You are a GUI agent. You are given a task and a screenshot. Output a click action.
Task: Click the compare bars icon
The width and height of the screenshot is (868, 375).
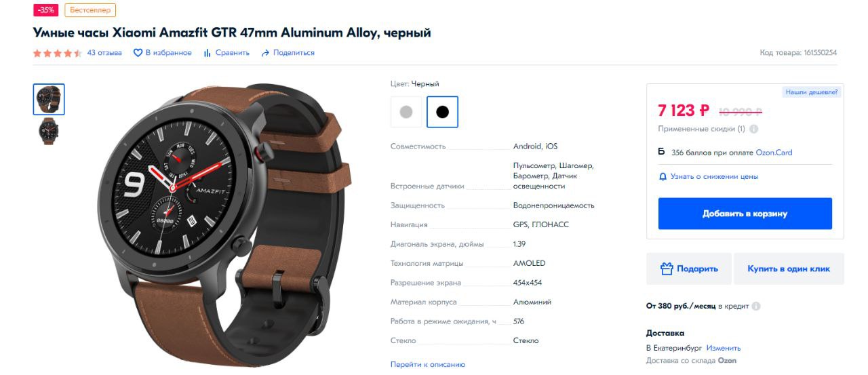208,53
